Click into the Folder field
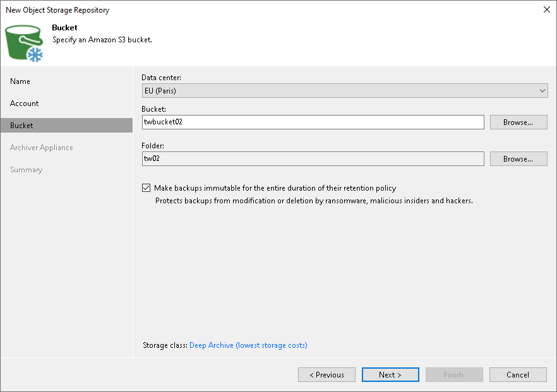The width and height of the screenshot is (557, 392). (x=313, y=158)
